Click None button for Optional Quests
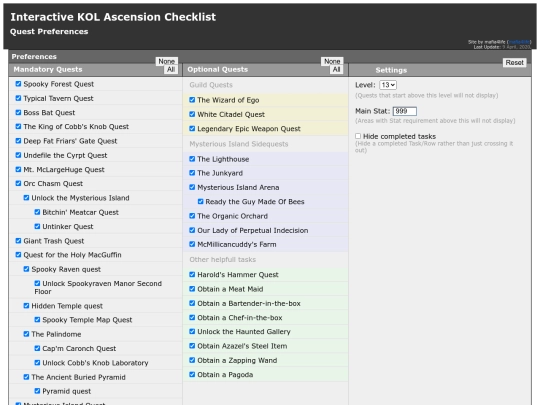Screen dimensions: 540x405 (x=332, y=61)
